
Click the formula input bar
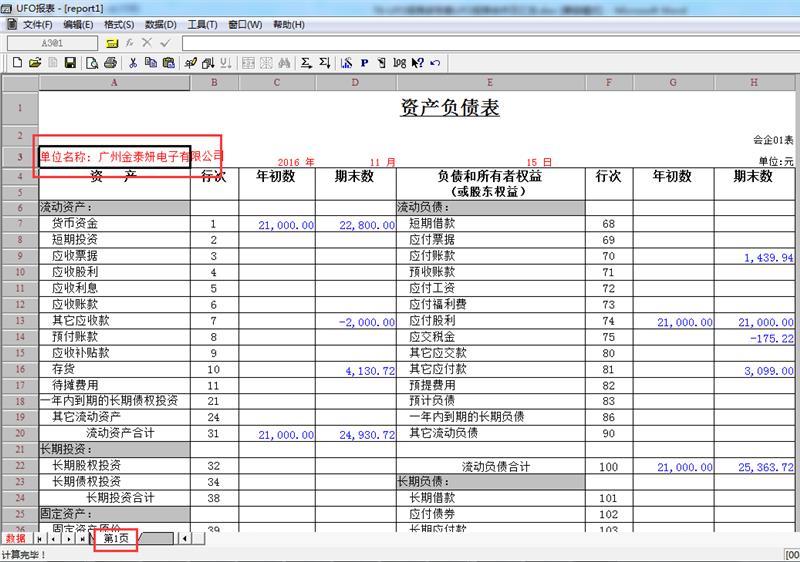tap(490, 43)
